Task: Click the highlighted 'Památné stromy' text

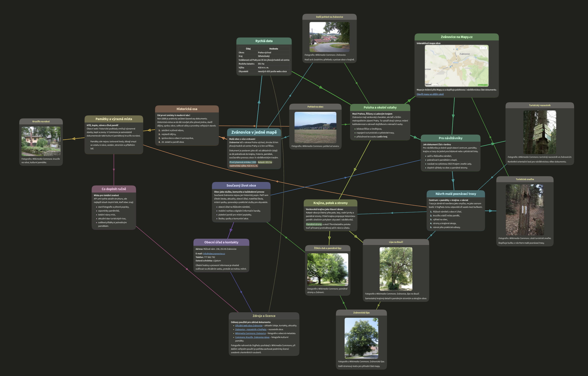Action: point(314,224)
